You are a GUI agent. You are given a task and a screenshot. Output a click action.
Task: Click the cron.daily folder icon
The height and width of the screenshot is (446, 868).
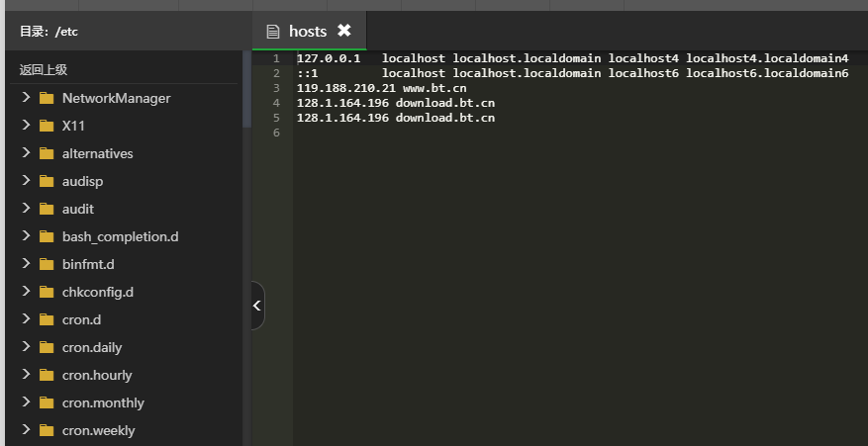point(47,347)
